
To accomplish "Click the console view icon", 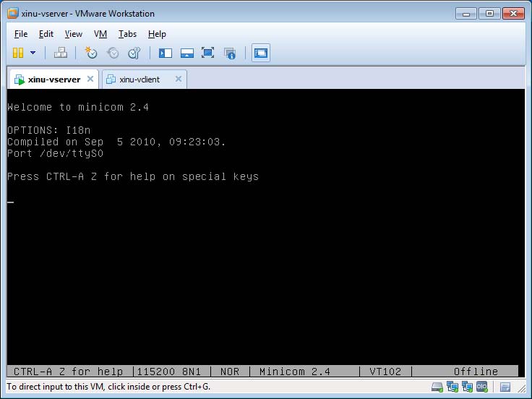I will coord(261,53).
